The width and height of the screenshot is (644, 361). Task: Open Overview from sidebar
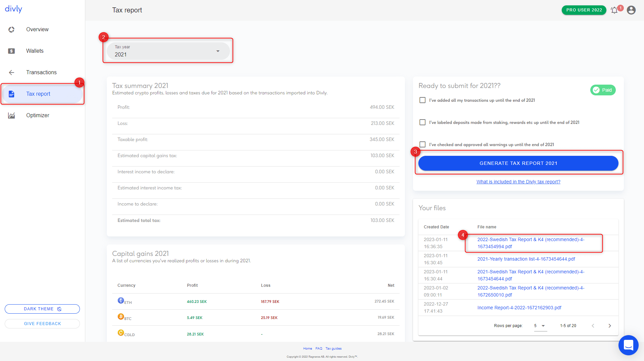(x=37, y=30)
